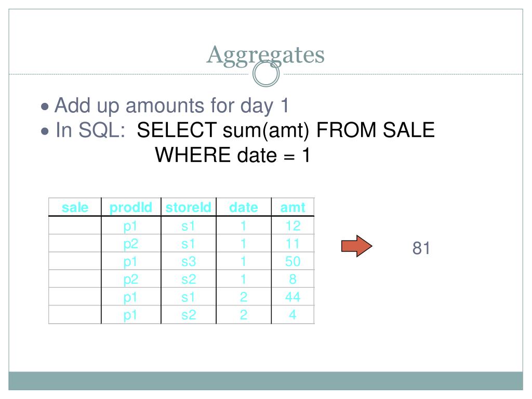This screenshot has width=532, height=399.
Task: Click the amt cell containing 12
Action: click(293, 225)
